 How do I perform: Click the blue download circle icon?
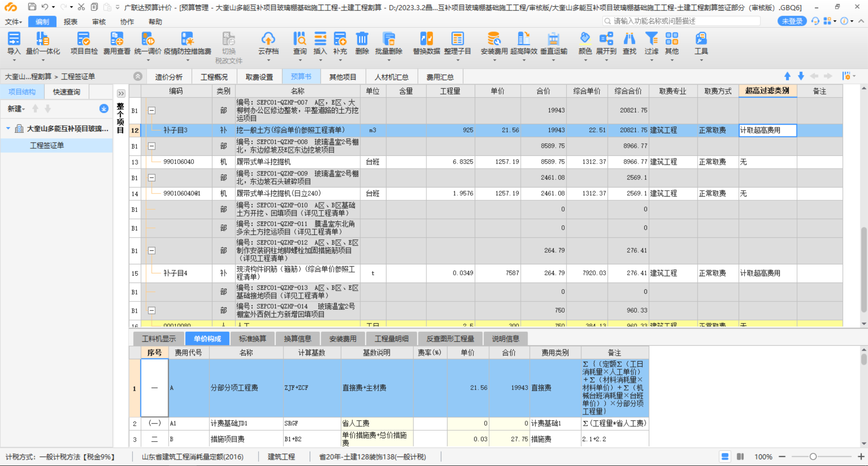pos(104,108)
